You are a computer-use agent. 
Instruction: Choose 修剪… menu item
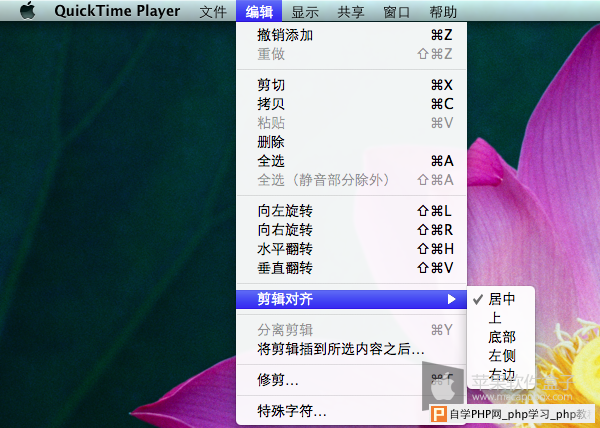tap(351, 380)
